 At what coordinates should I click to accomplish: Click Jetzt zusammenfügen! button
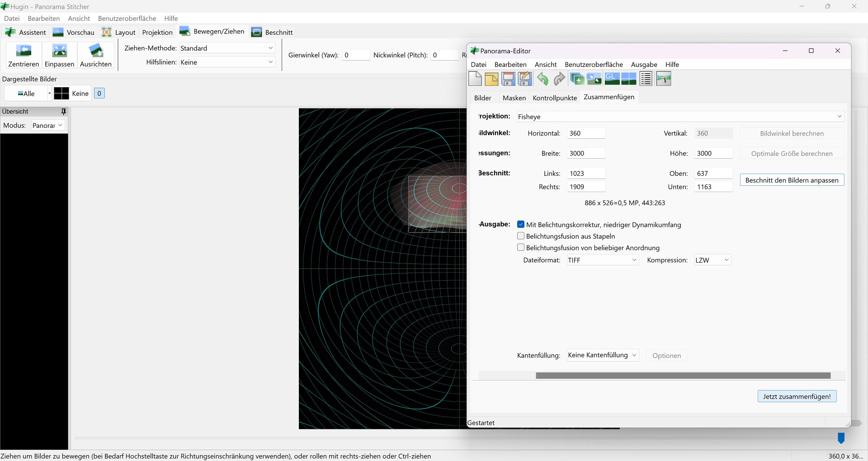[797, 396]
